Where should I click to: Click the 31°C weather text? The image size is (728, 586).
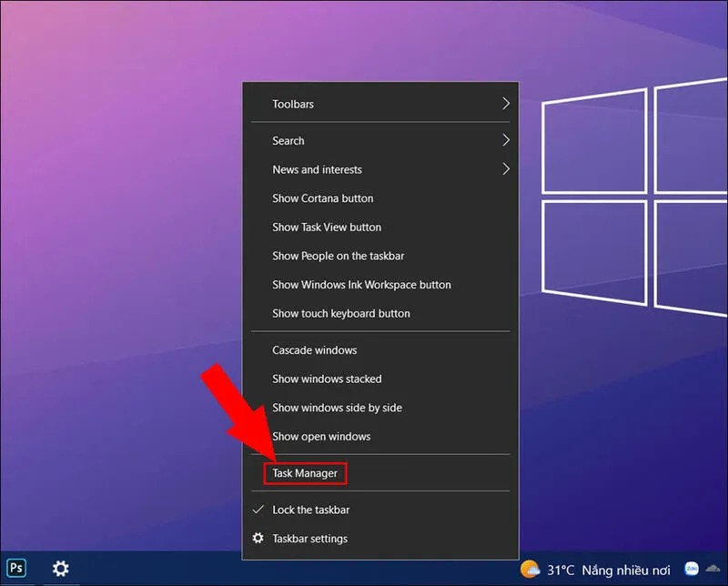click(x=561, y=570)
